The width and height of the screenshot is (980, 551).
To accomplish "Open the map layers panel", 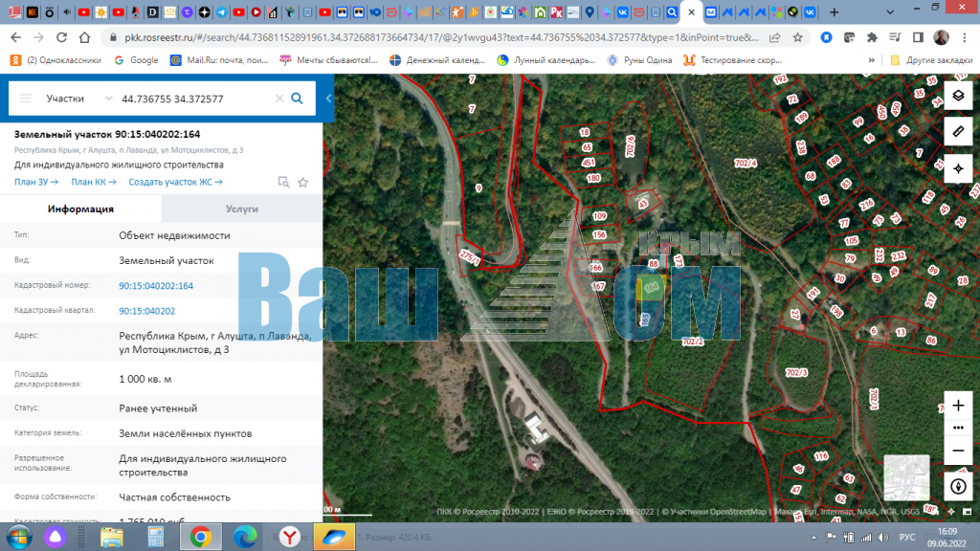I will [x=957, y=96].
